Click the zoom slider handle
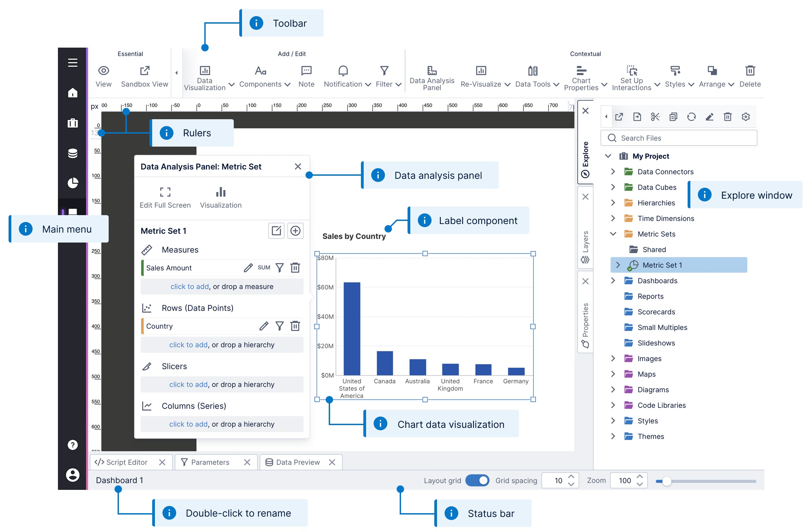 (x=667, y=481)
